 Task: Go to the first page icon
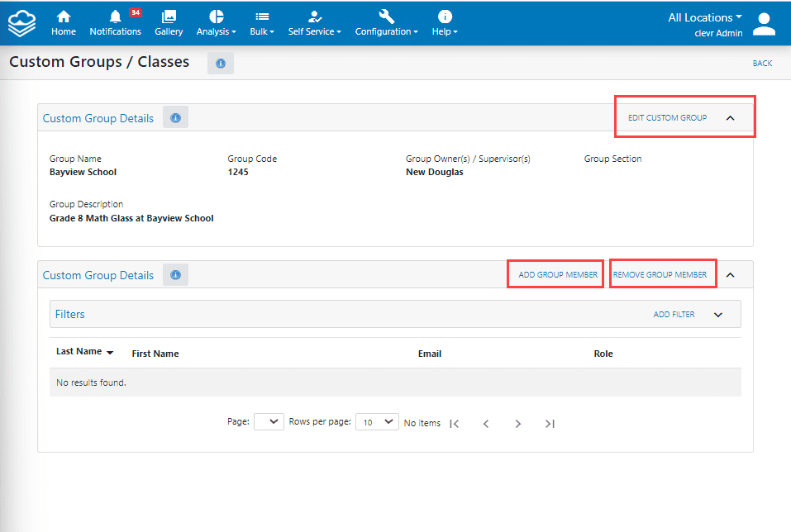pyautogui.click(x=454, y=424)
